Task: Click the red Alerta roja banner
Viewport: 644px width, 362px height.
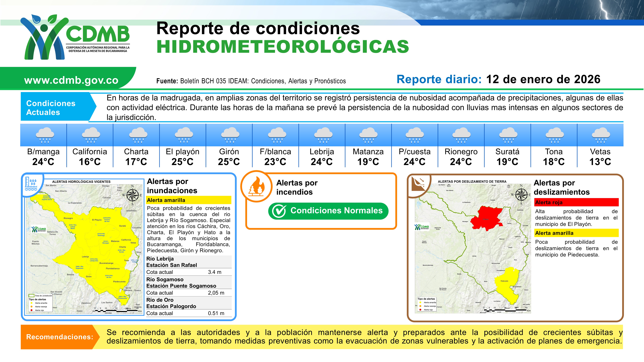Action: 577,202
